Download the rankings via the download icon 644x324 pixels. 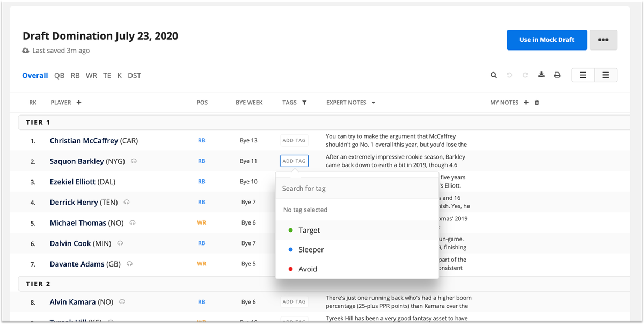tap(541, 75)
